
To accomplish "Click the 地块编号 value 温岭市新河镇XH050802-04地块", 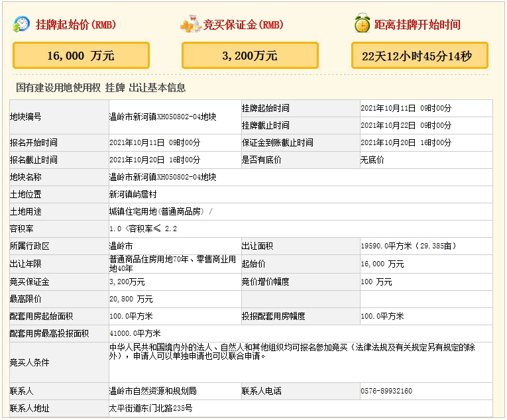I will coord(162,117).
